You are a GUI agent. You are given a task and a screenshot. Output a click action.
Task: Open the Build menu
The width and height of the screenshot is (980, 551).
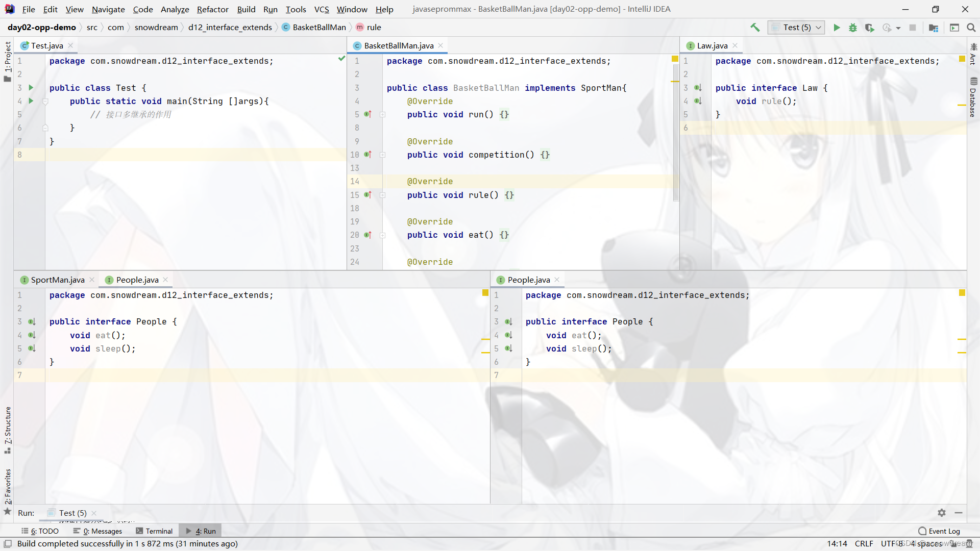(246, 9)
